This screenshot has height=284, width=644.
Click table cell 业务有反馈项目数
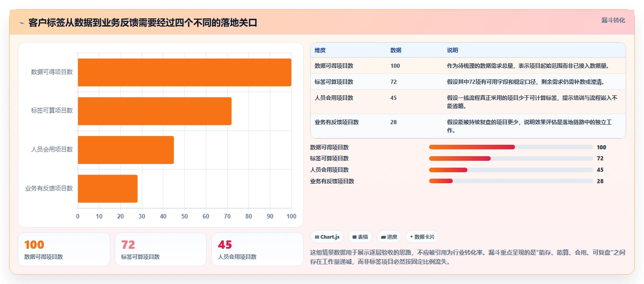click(337, 122)
